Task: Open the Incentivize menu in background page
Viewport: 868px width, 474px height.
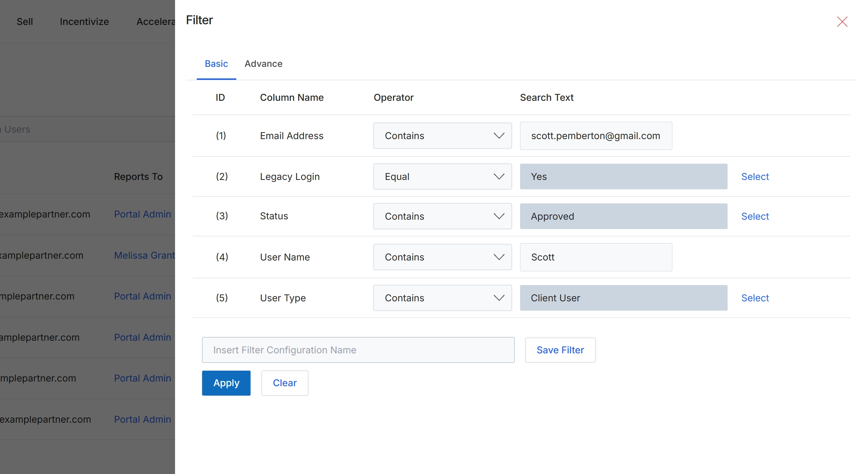Action: [x=84, y=22]
